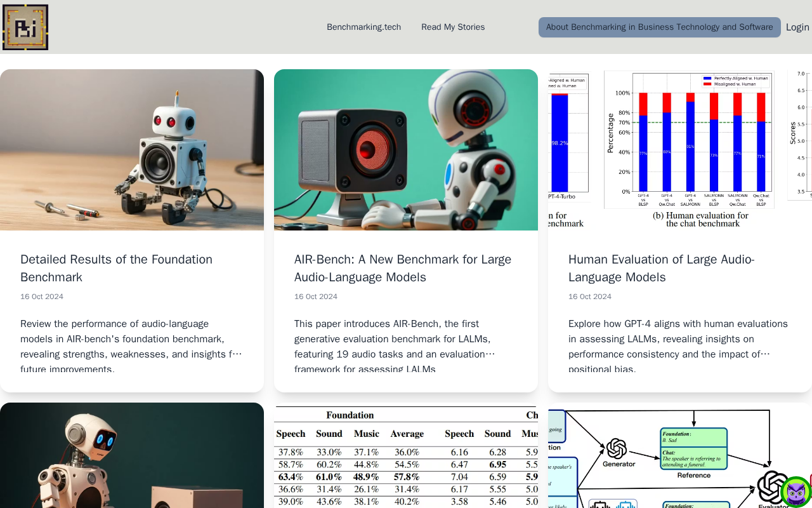
Task: Select Read My Stories menu item
Action: point(453,27)
